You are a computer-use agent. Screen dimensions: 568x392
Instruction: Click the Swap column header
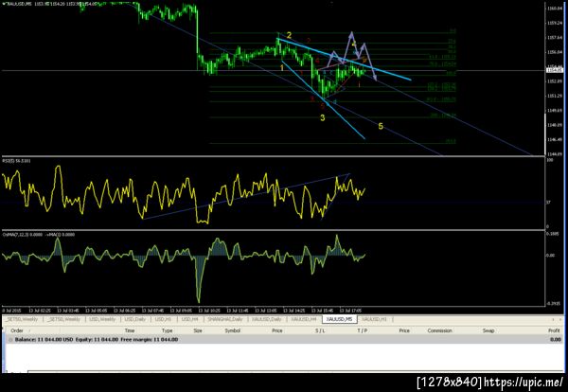pos(488,330)
